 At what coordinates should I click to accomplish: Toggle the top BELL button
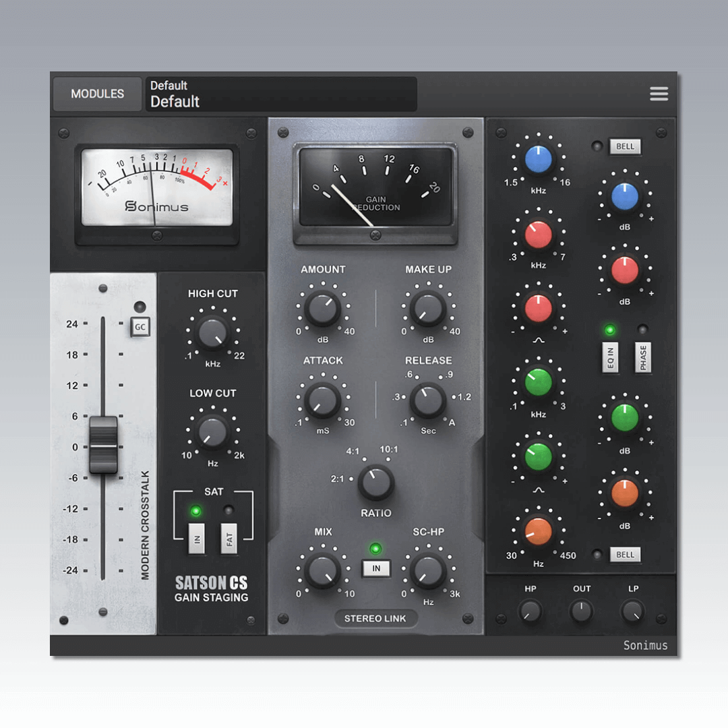(x=625, y=147)
